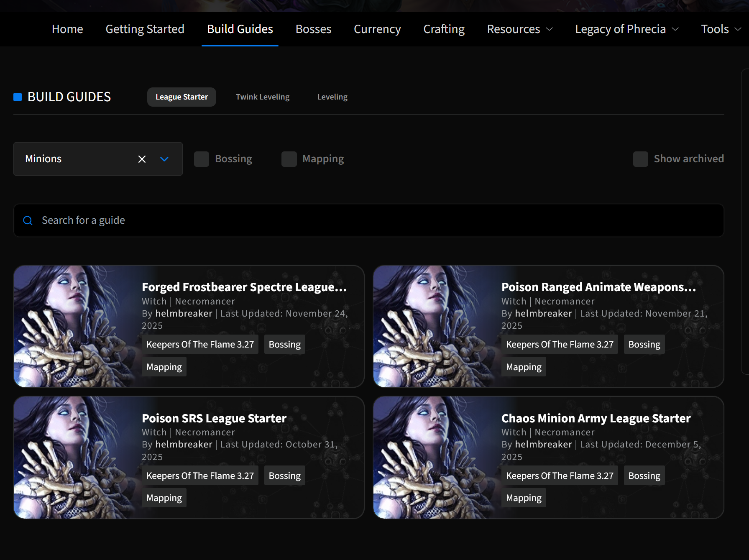This screenshot has width=749, height=560.
Task: Click Keepers Of The Flame tag on Forged Frostbearer card
Action: click(200, 344)
